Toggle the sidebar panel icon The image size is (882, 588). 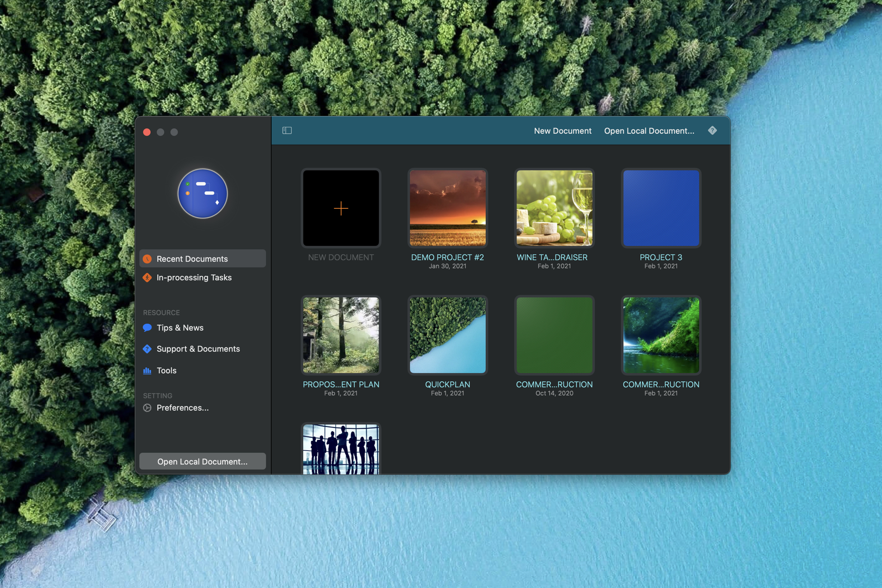(287, 130)
